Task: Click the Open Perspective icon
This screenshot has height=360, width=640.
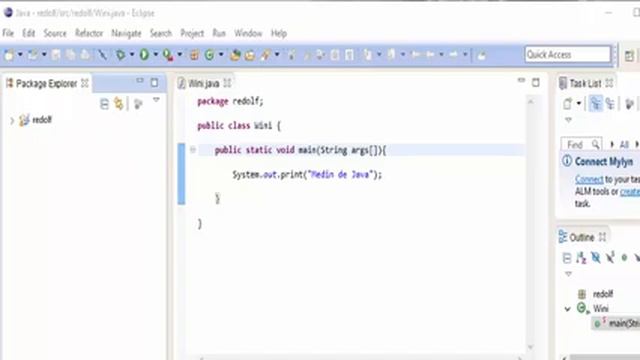Action: coord(629,56)
